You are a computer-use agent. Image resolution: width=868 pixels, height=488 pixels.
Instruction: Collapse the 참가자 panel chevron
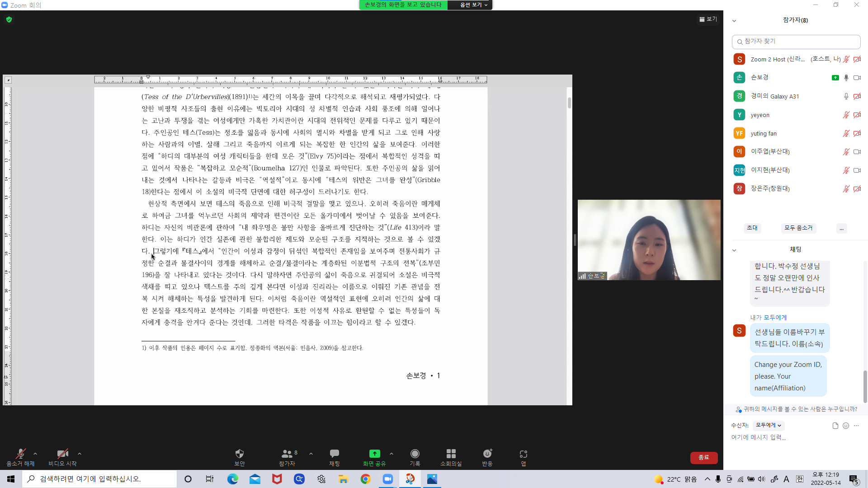coord(734,21)
